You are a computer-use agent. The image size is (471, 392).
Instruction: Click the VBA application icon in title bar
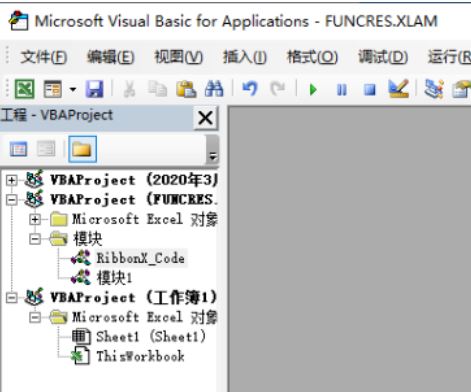click(19, 21)
